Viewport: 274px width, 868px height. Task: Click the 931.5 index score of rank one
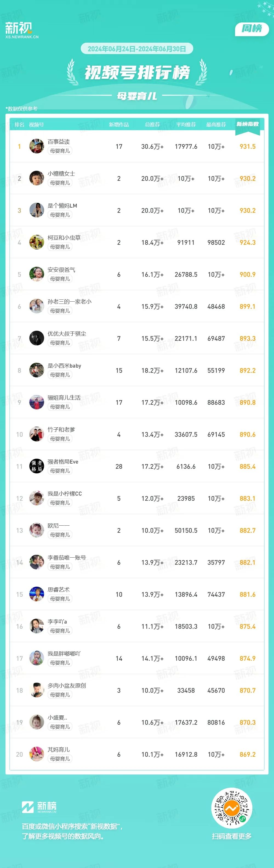tap(247, 147)
